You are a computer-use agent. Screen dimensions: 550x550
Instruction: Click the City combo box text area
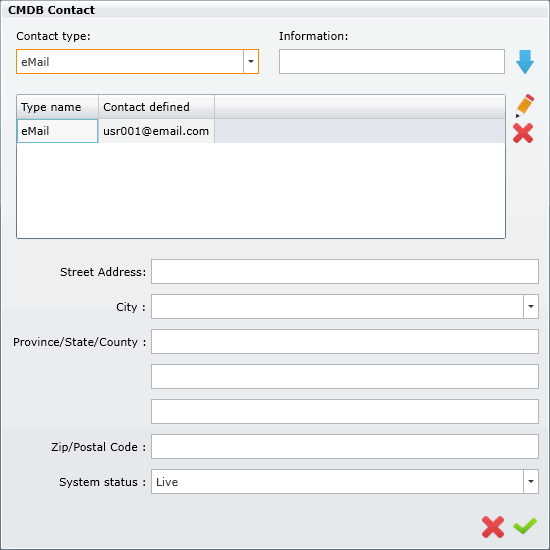(337, 307)
